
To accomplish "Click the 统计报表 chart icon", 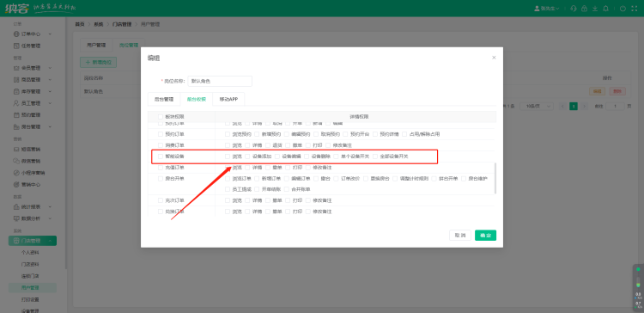I will tap(16, 206).
